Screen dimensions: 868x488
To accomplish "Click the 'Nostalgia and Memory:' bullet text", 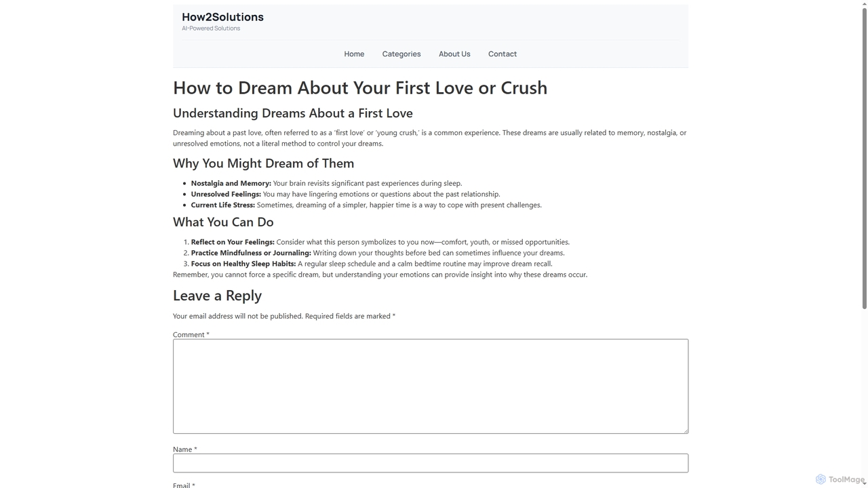I will (x=231, y=183).
